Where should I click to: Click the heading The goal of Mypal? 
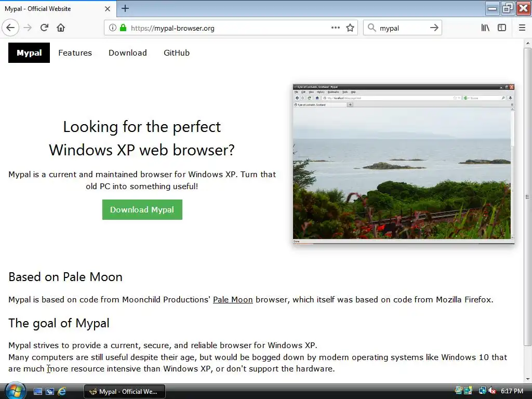point(59,323)
